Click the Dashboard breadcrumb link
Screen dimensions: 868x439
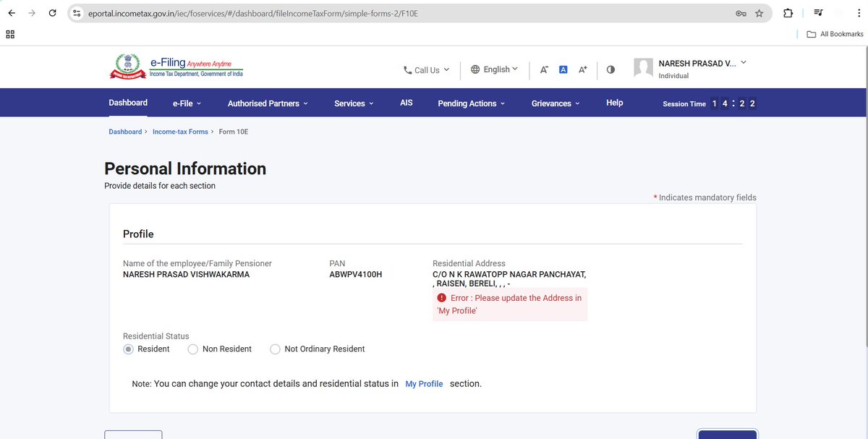tap(125, 132)
